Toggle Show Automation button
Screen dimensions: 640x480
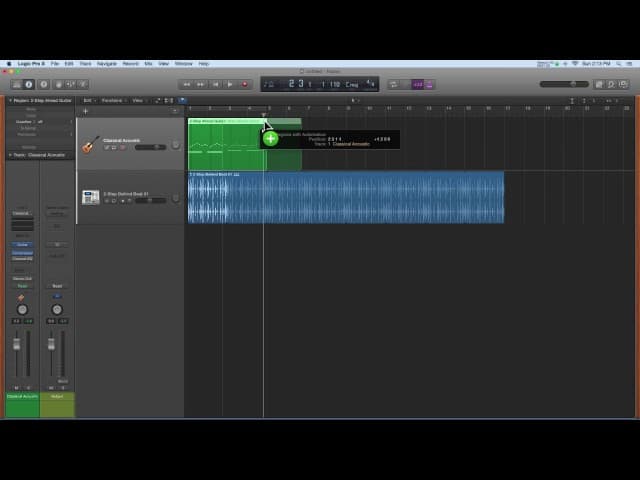pos(158,100)
